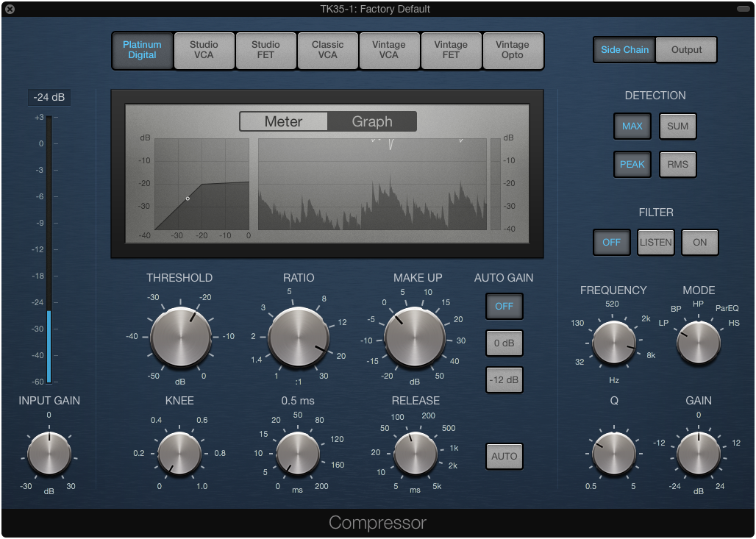This screenshot has width=756, height=539.
Task: Choose the Studio FET circuit type
Action: tap(265, 50)
